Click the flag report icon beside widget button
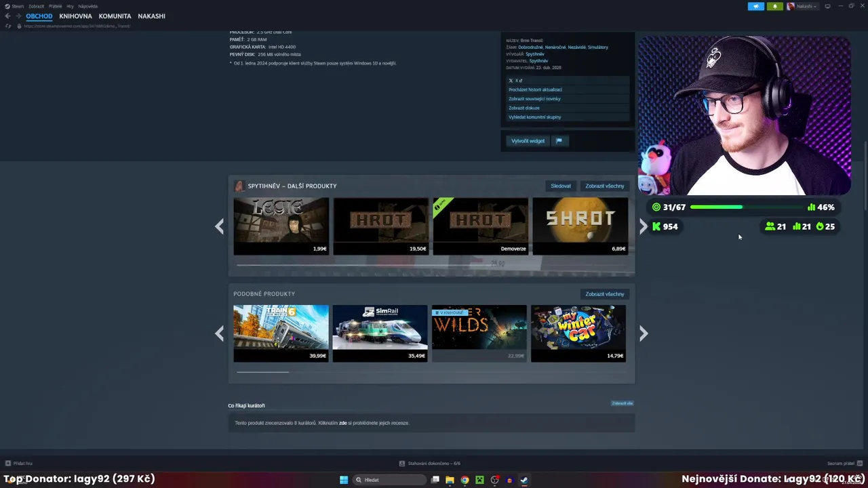Image resolution: width=868 pixels, height=488 pixels. tap(559, 141)
